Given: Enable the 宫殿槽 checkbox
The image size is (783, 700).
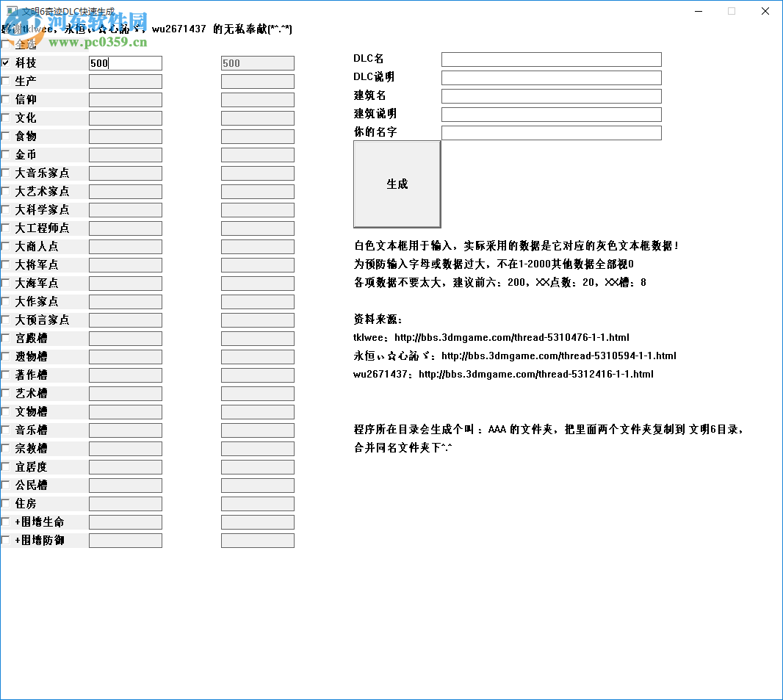Looking at the screenshot, I should point(7,338).
